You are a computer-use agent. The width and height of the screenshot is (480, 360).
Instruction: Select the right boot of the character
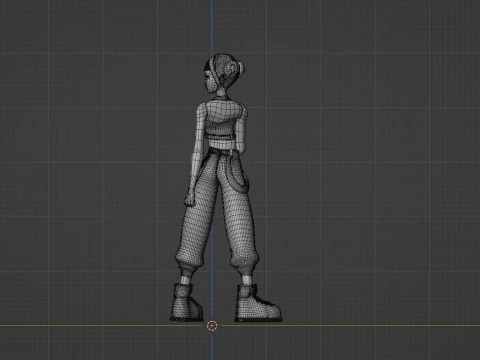(x=258, y=304)
